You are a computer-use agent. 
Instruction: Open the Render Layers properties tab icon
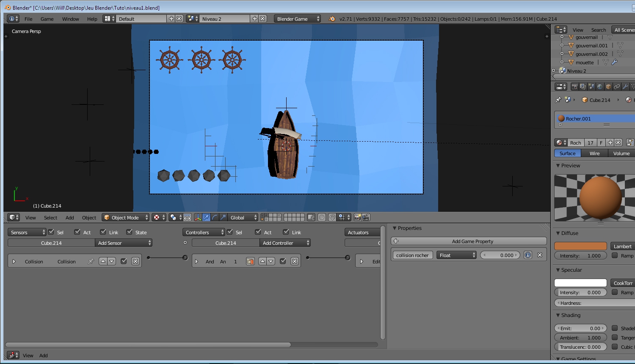[x=583, y=87]
